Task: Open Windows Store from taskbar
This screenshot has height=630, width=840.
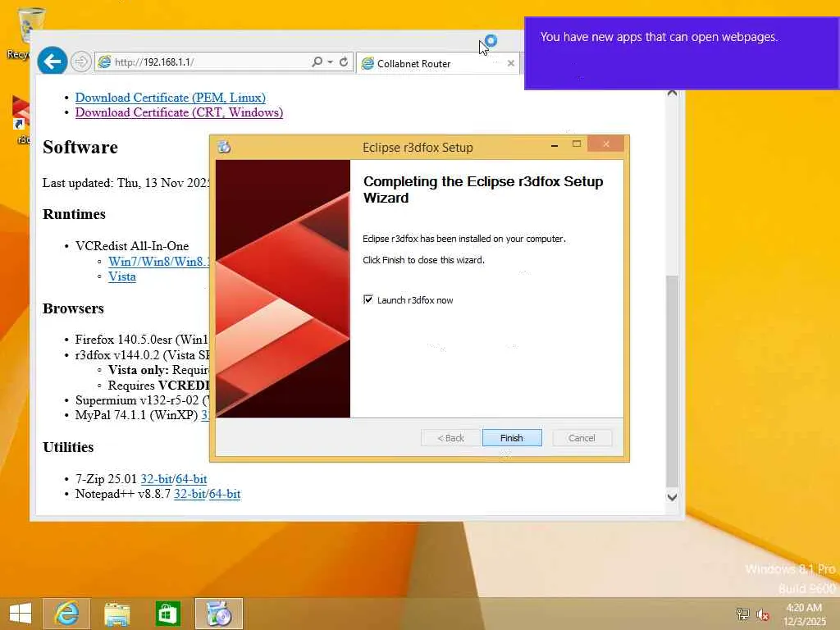Action: tap(167, 614)
